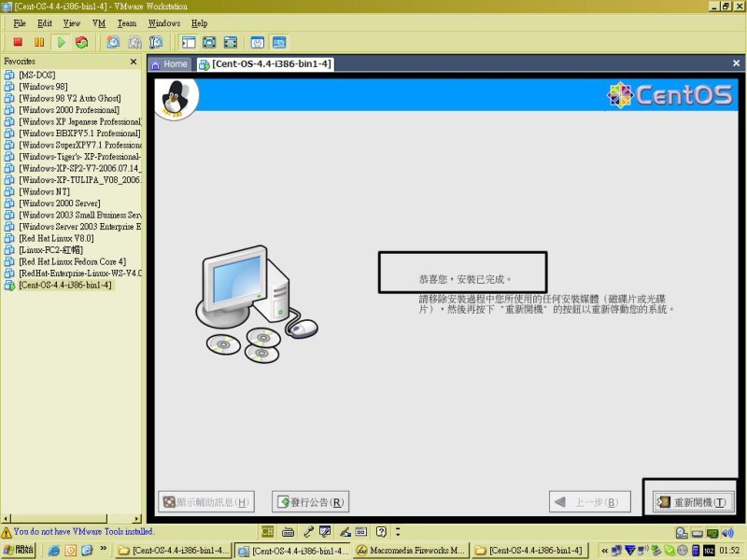Expand hidden tray icons chevron
This screenshot has width=747, height=560.
click(x=604, y=551)
